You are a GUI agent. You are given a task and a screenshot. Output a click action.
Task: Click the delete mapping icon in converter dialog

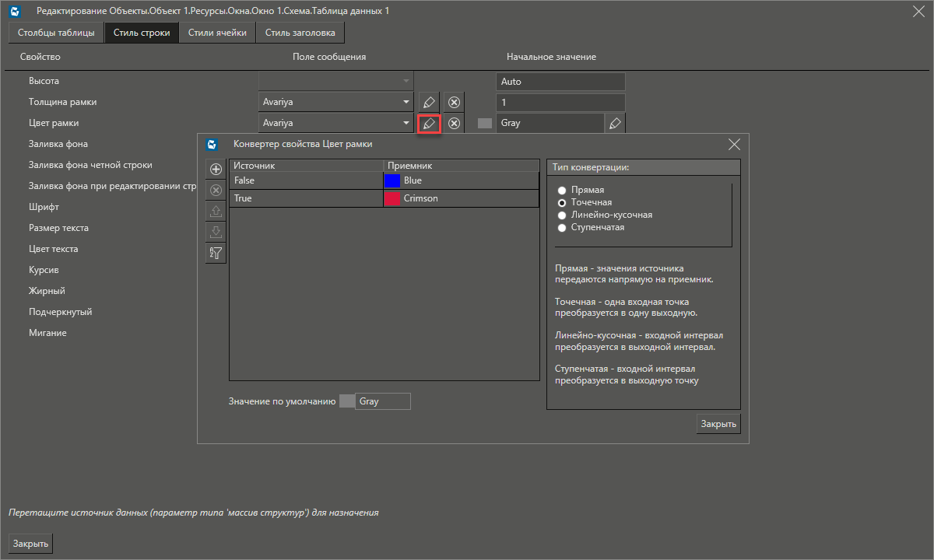click(x=216, y=190)
